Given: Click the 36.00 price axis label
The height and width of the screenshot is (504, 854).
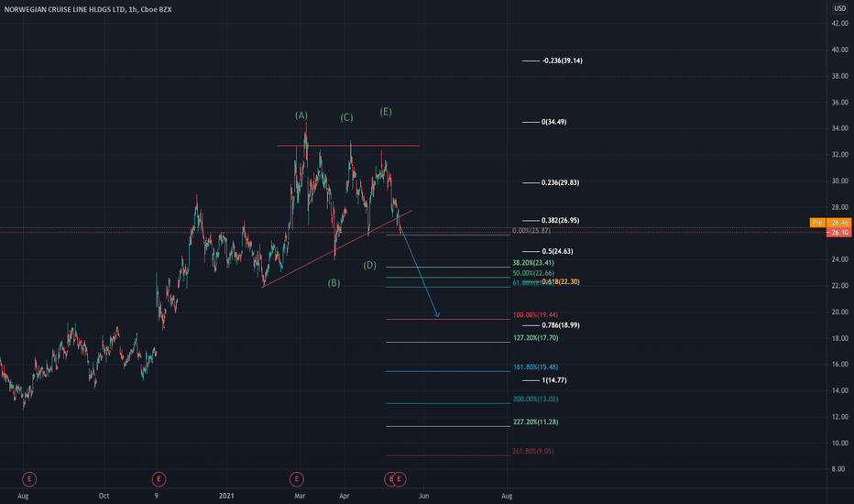Looking at the screenshot, I should pyautogui.click(x=839, y=102).
